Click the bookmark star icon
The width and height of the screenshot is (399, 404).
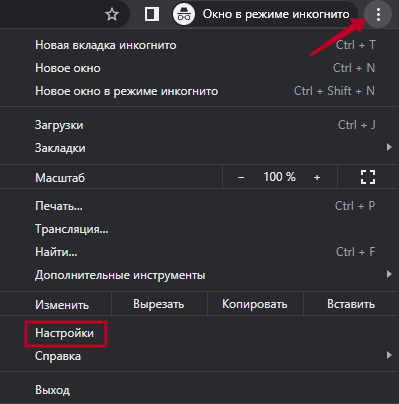pos(112,14)
